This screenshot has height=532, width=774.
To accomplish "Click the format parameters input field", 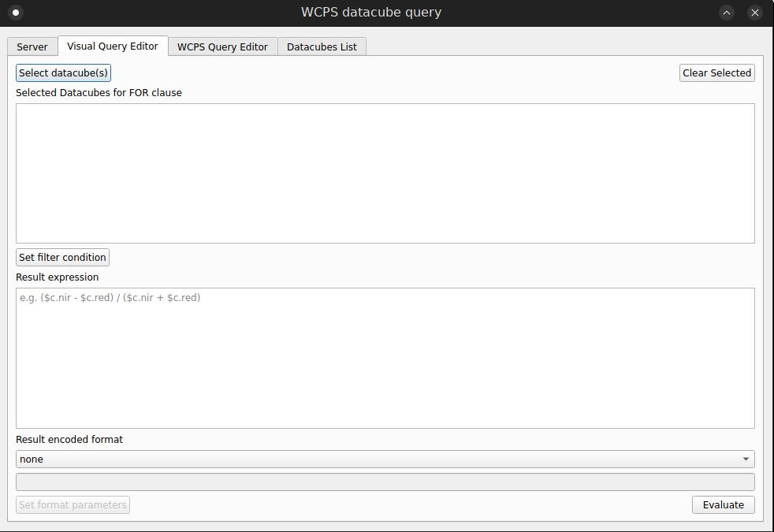I will click(385, 482).
